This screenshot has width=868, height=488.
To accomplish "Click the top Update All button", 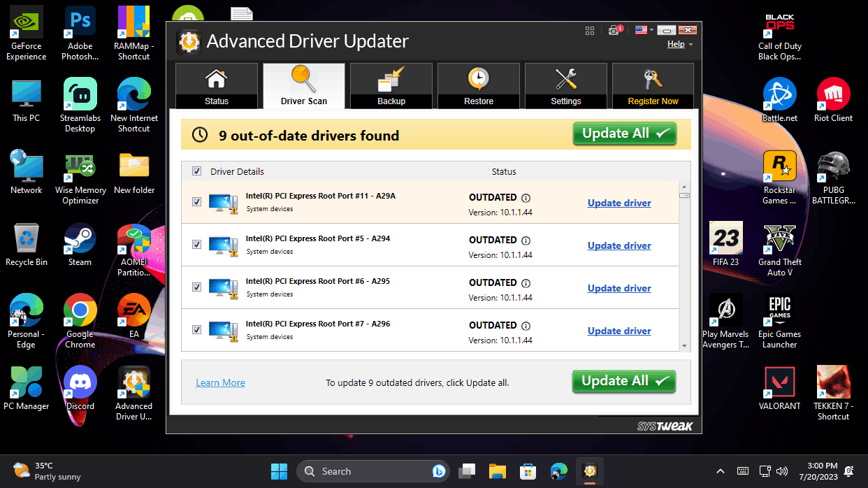I will pyautogui.click(x=625, y=134).
